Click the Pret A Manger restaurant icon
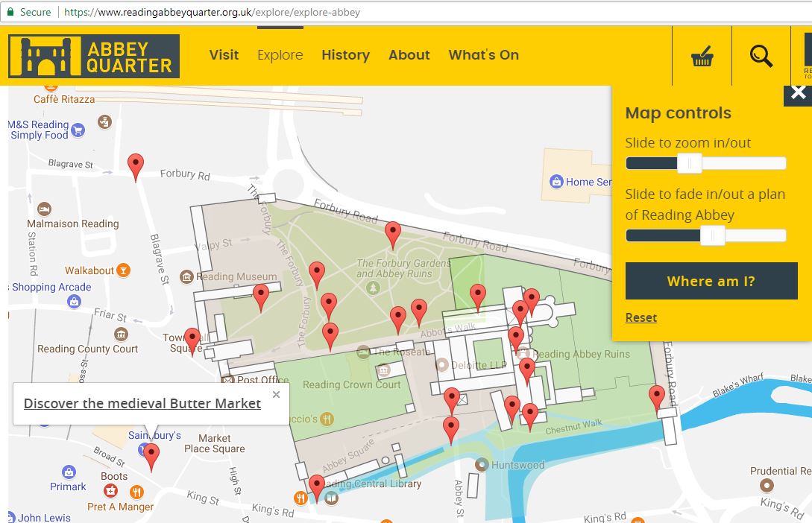Image resolution: width=812 pixels, height=523 pixels. click(x=136, y=492)
